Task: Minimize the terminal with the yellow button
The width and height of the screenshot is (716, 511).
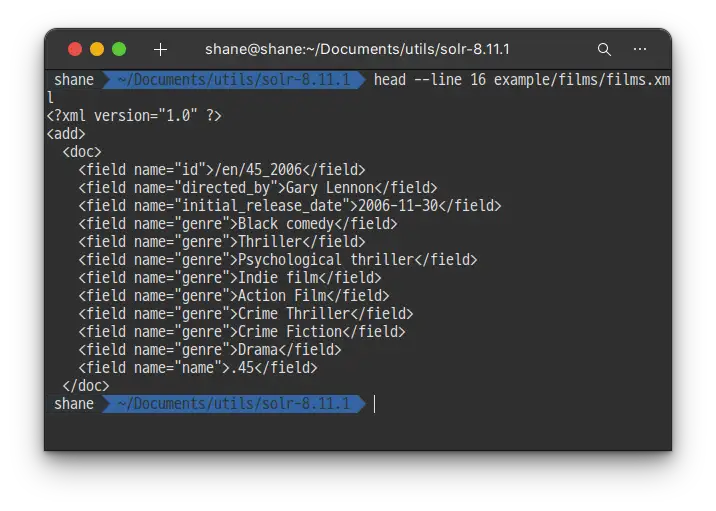Action: (97, 49)
